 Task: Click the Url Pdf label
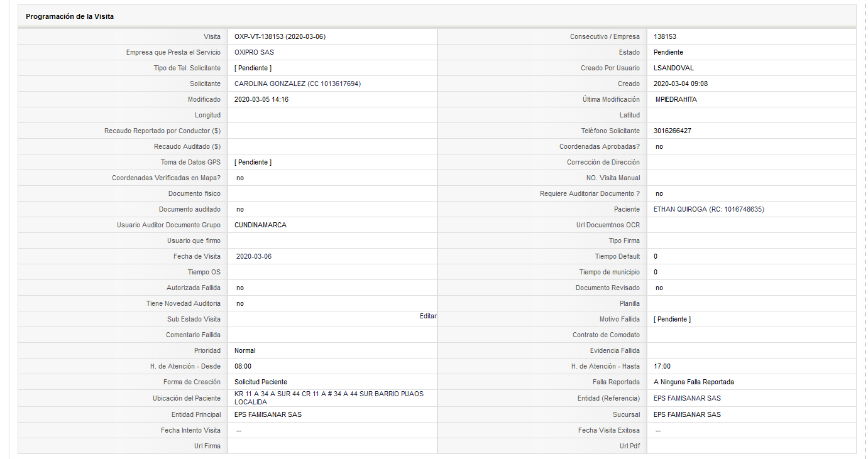click(x=630, y=446)
